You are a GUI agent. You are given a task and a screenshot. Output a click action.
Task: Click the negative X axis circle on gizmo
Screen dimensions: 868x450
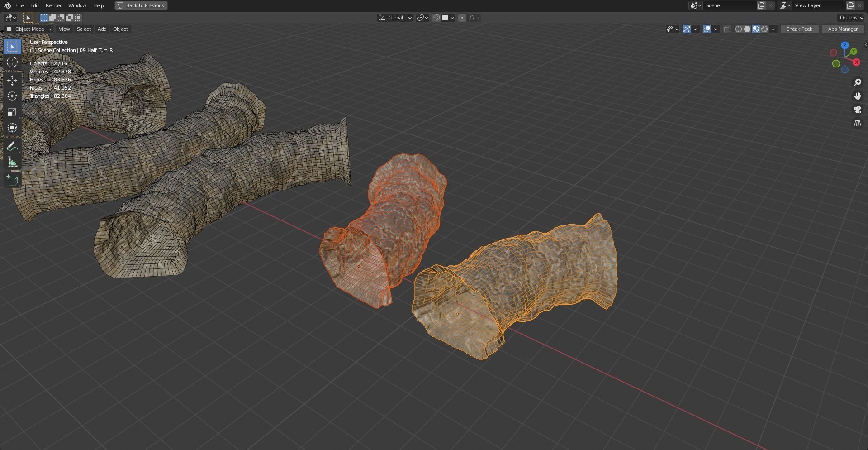pyautogui.click(x=833, y=53)
